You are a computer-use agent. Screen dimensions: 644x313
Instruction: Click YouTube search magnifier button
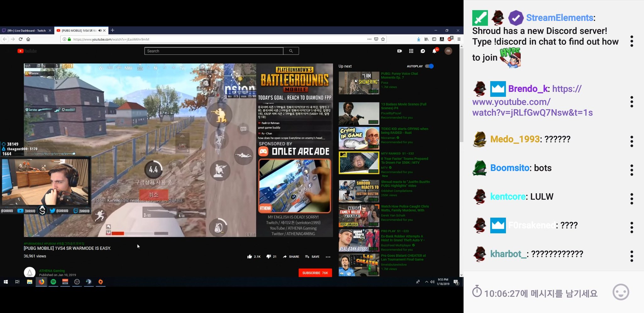pos(291,51)
